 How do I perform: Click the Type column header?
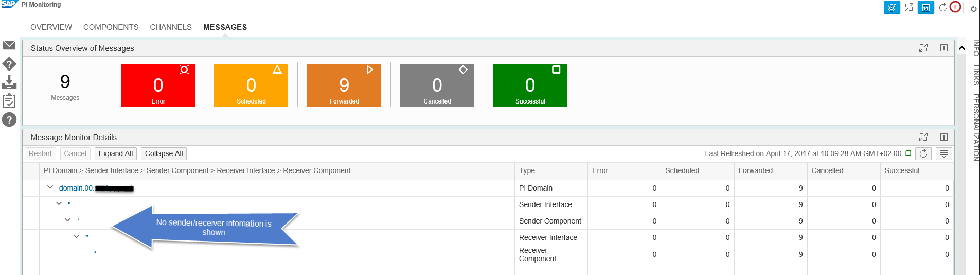click(x=551, y=170)
